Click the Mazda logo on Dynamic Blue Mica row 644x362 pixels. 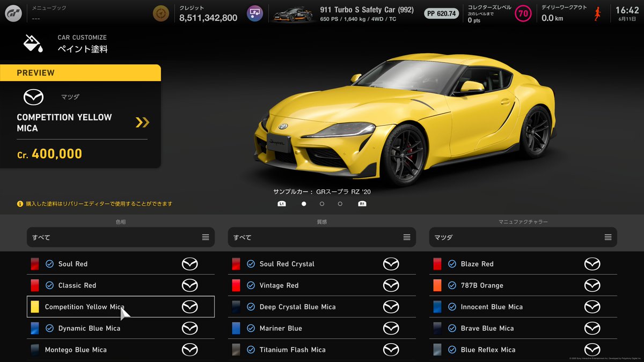coord(189,328)
